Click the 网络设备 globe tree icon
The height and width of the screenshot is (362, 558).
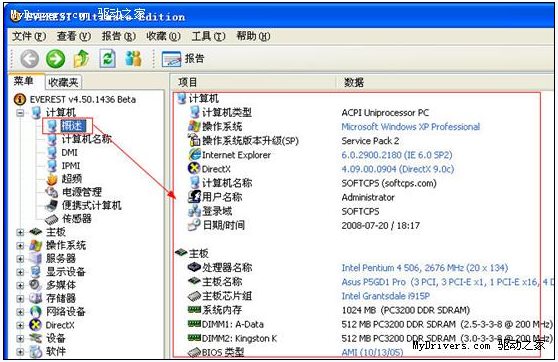36,312
